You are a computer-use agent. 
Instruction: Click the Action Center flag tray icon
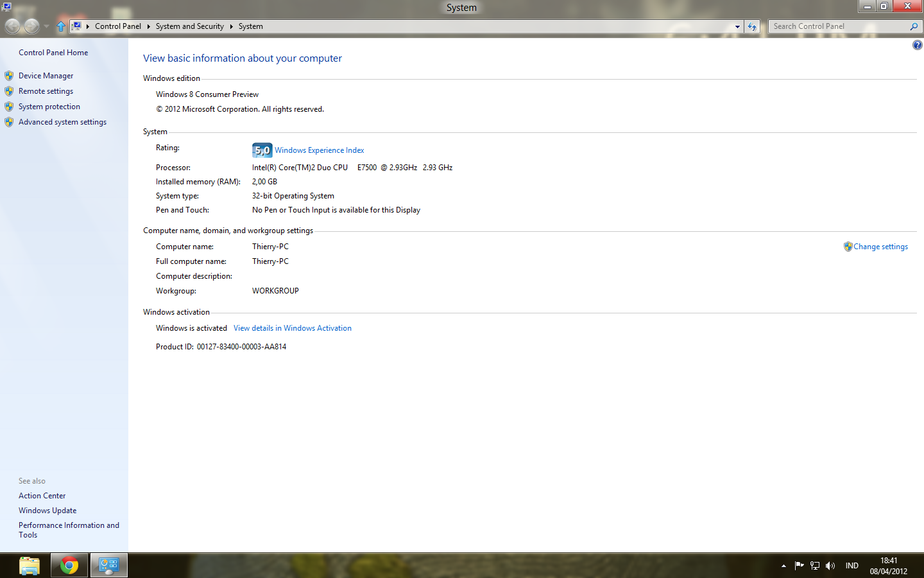(x=799, y=566)
